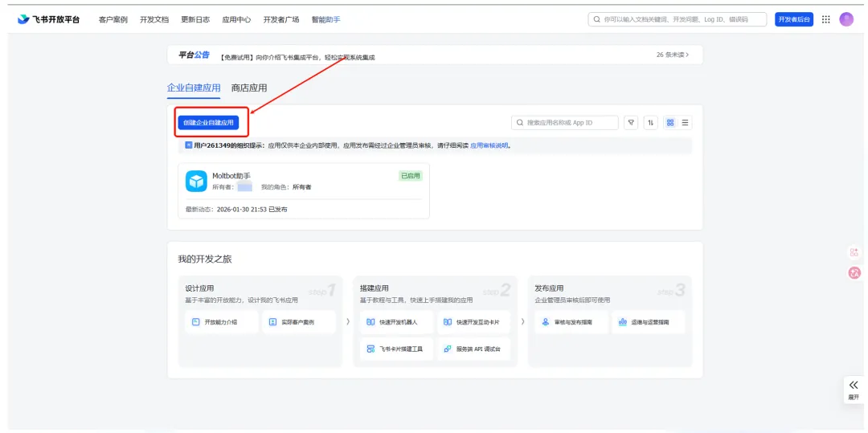Switch to grid view layout
The width and height of the screenshot is (868, 433).
point(669,123)
